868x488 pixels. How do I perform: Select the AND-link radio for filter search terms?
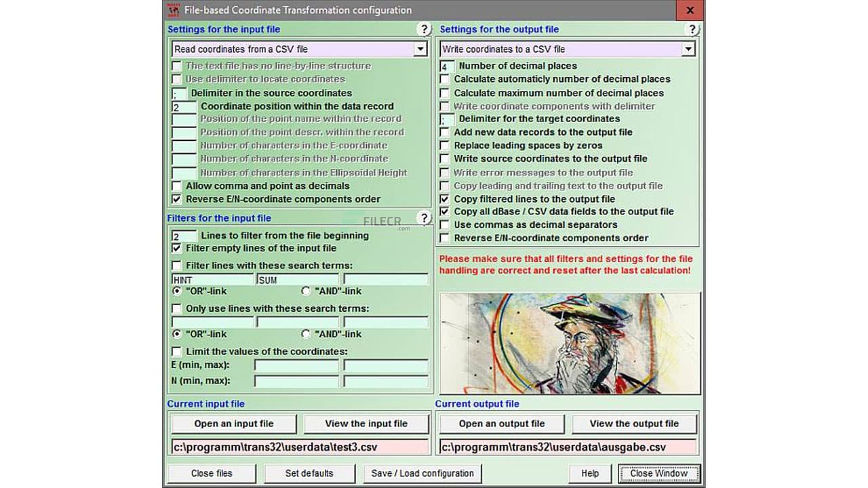tap(306, 290)
